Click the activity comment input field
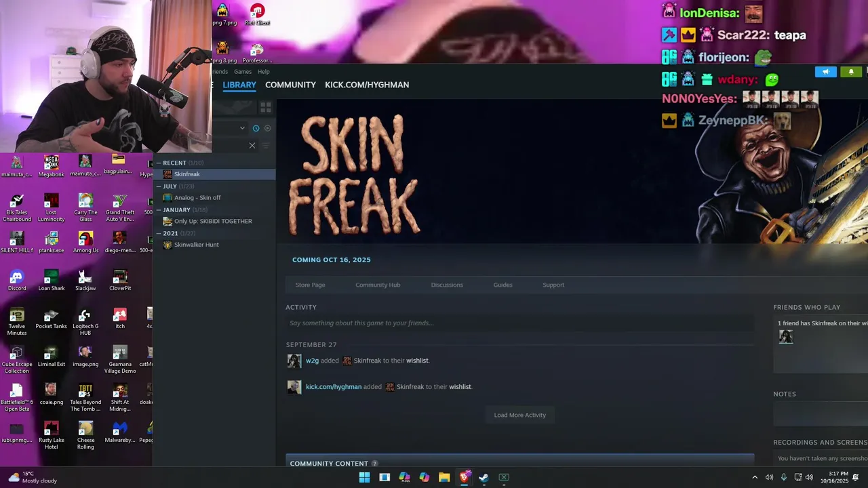 point(519,323)
